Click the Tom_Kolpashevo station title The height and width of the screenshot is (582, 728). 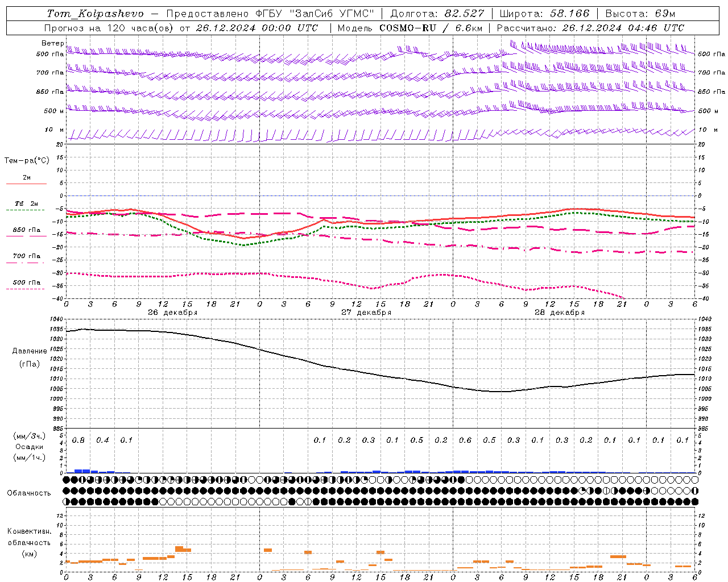tap(96, 14)
